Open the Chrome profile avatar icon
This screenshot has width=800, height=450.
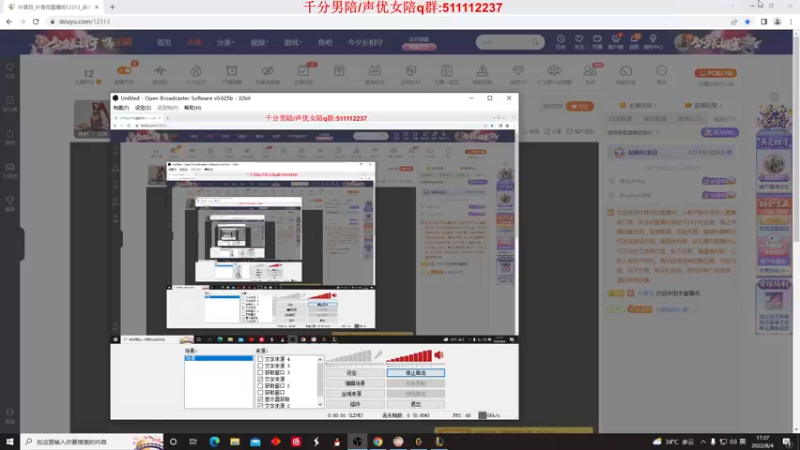(x=778, y=22)
